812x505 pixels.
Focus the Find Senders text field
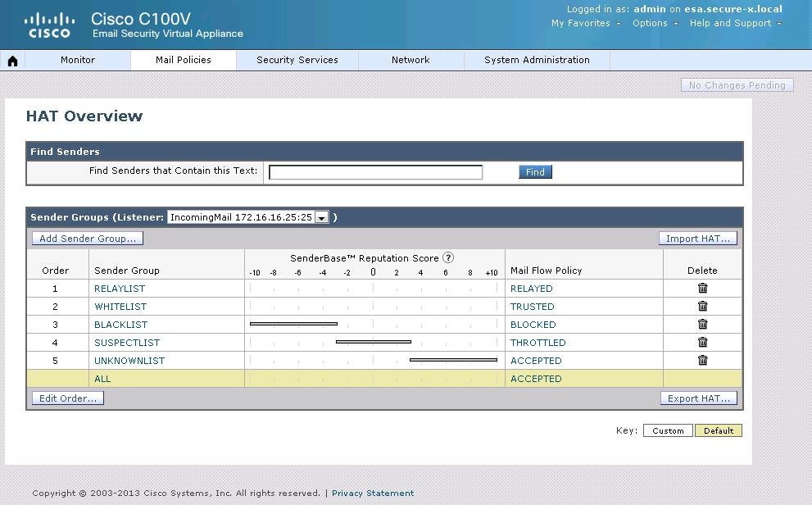pos(376,172)
